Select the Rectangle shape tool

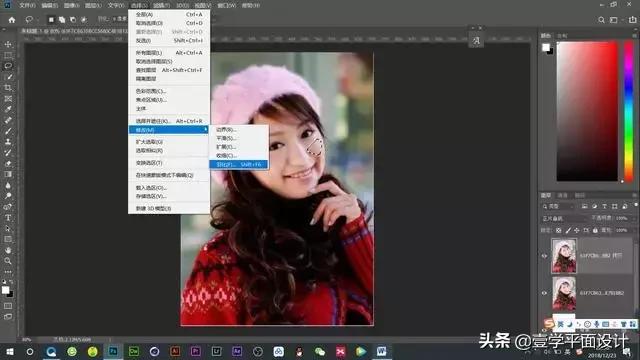[8, 240]
